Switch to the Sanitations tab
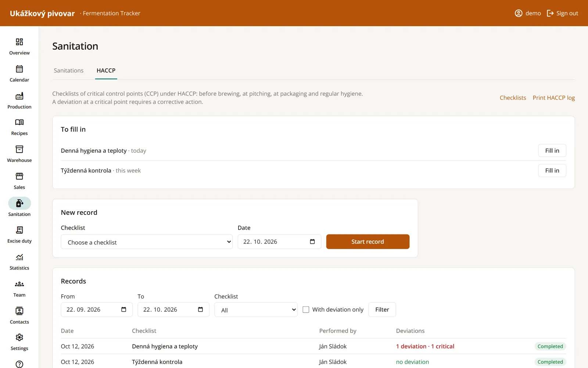 [x=69, y=70]
